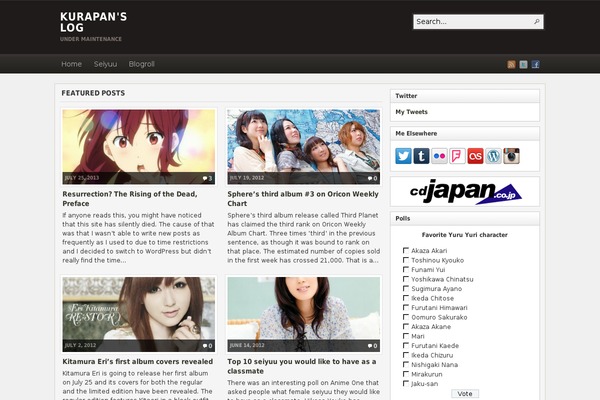The image size is (600, 400).
Task: Check Furutani Kaede poll option
Action: click(406, 345)
